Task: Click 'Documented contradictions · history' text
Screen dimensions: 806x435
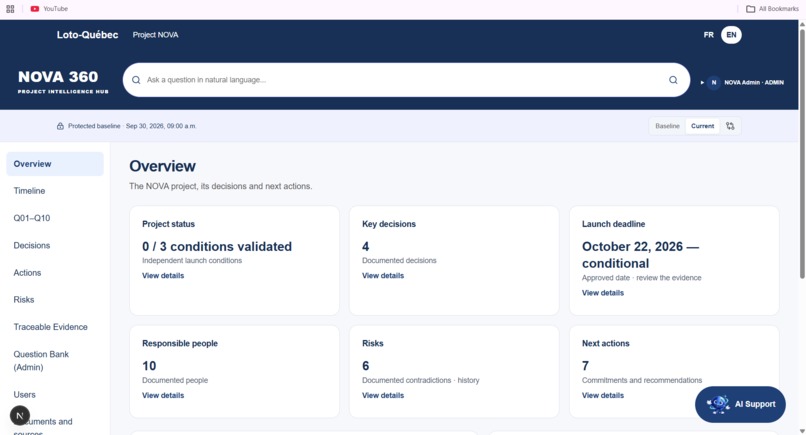Action: pos(420,380)
